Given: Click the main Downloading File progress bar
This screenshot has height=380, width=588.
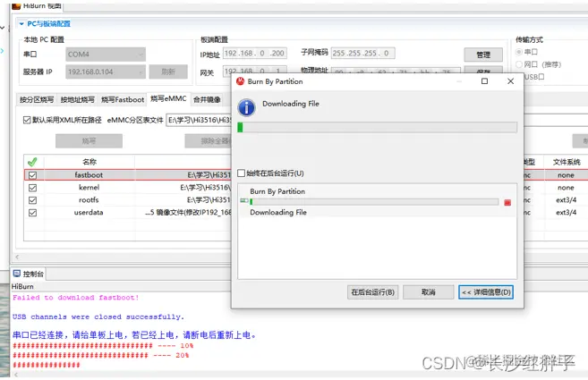Looking at the screenshot, I should [x=378, y=128].
